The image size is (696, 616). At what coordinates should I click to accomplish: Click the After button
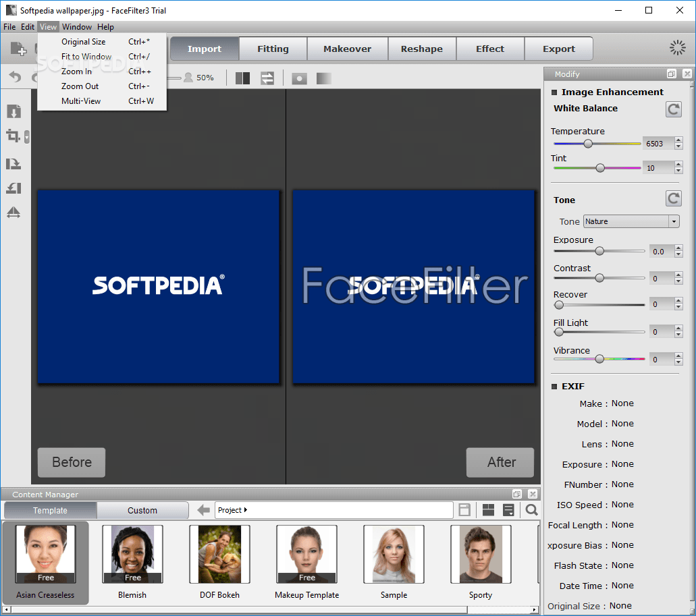pos(500,462)
